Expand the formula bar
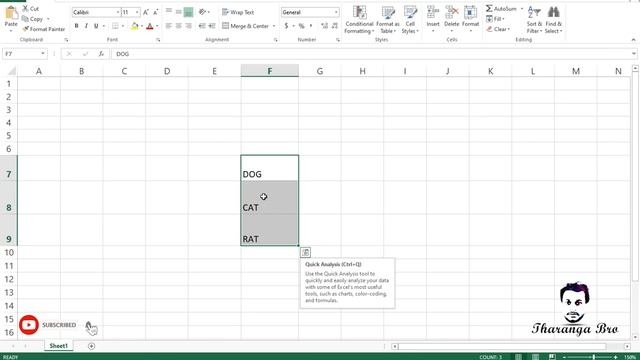The width and height of the screenshot is (640, 360). point(633,54)
